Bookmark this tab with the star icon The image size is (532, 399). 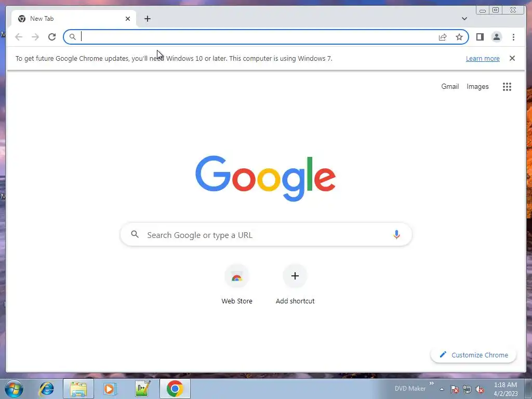459,37
